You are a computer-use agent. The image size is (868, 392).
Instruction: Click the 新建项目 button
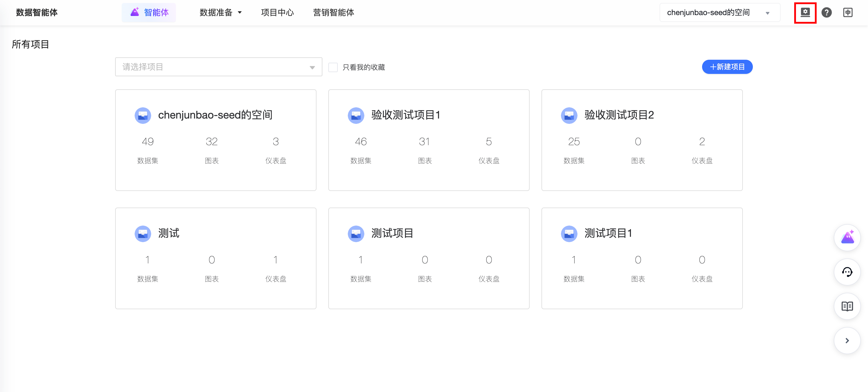727,67
